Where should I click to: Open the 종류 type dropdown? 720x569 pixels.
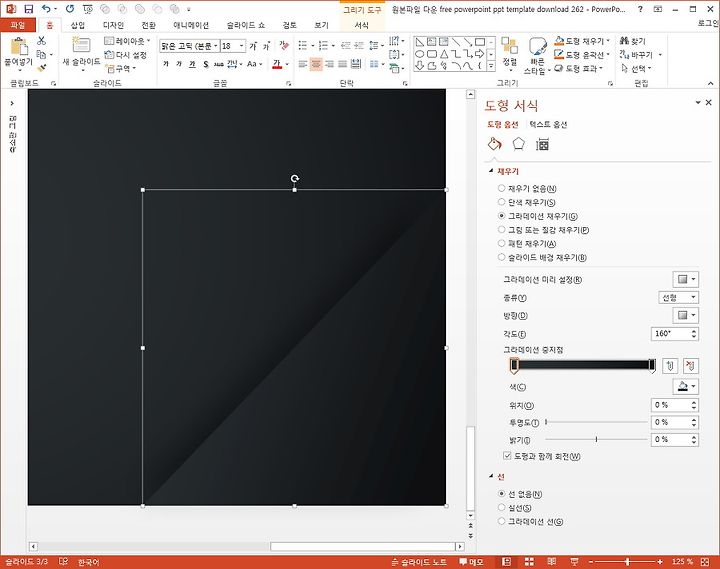point(678,298)
